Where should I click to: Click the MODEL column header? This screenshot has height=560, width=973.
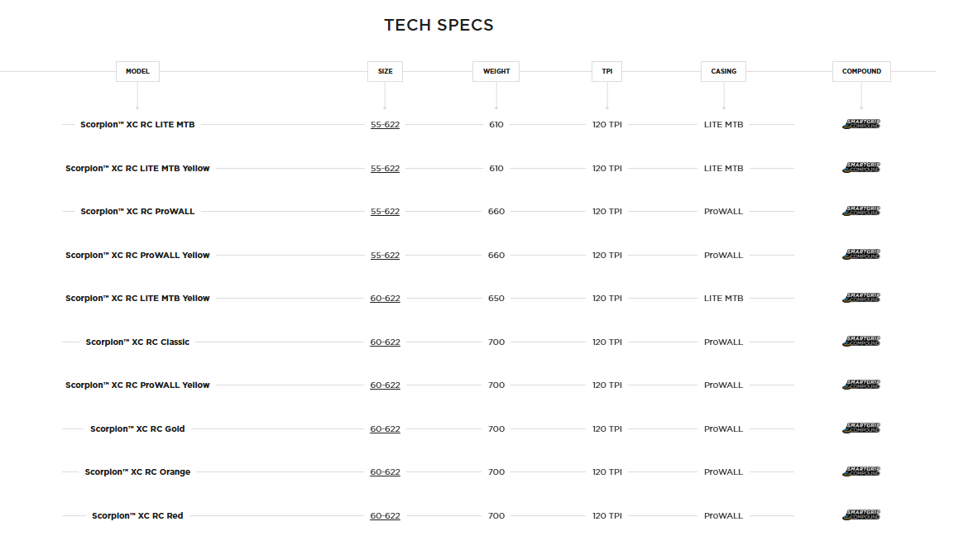coord(137,71)
